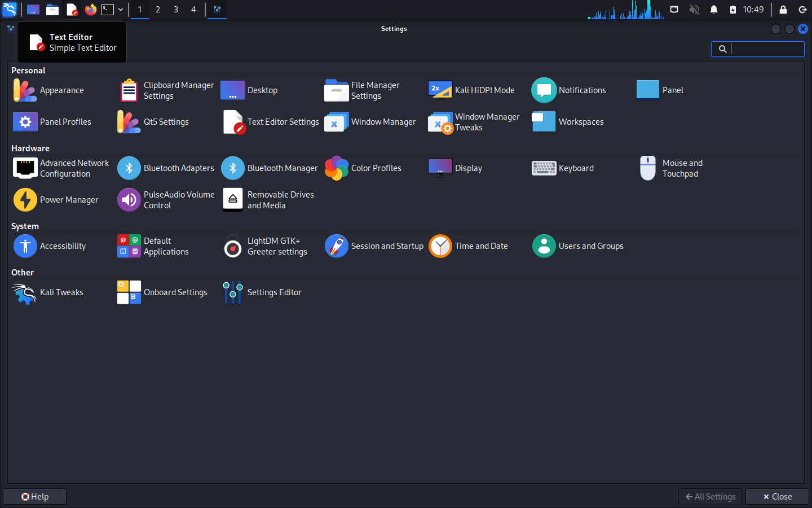Open Display settings
The image size is (812, 508).
pos(456,168)
